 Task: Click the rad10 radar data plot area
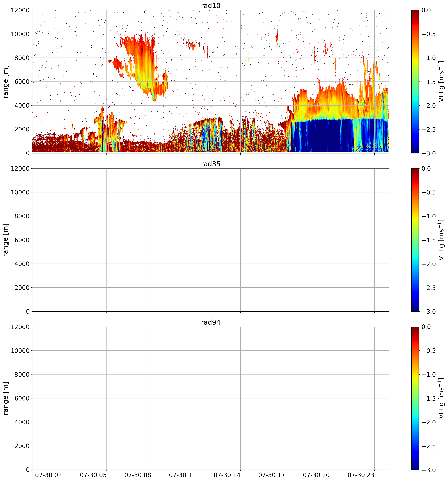point(210,81)
